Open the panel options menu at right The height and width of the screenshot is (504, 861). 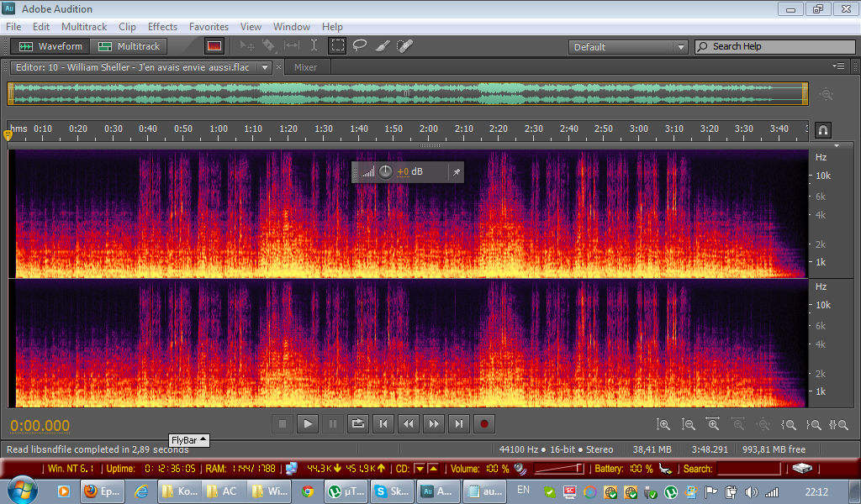[838, 66]
